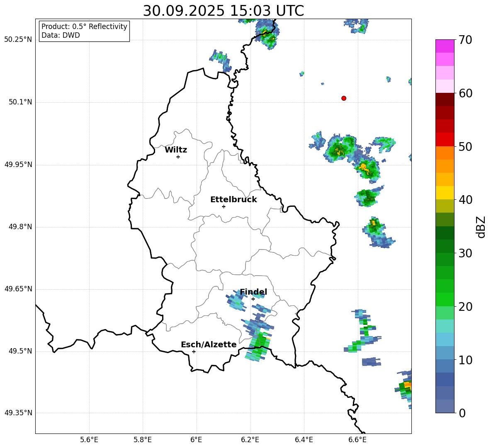The image size is (491, 448).
Task: Click the Wiltz station cross marker
Action: tap(178, 157)
